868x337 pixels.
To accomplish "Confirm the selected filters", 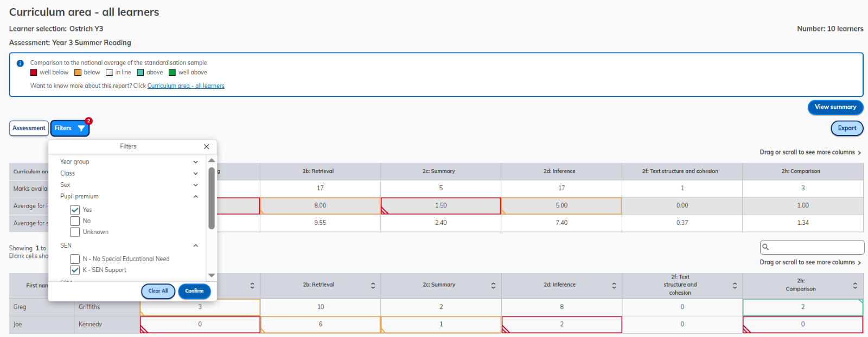I will (194, 291).
